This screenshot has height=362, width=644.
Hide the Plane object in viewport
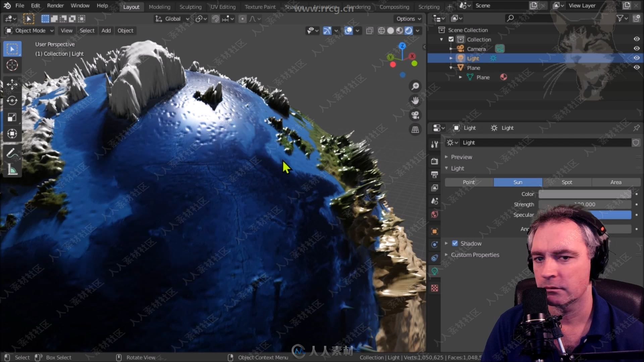click(636, 67)
